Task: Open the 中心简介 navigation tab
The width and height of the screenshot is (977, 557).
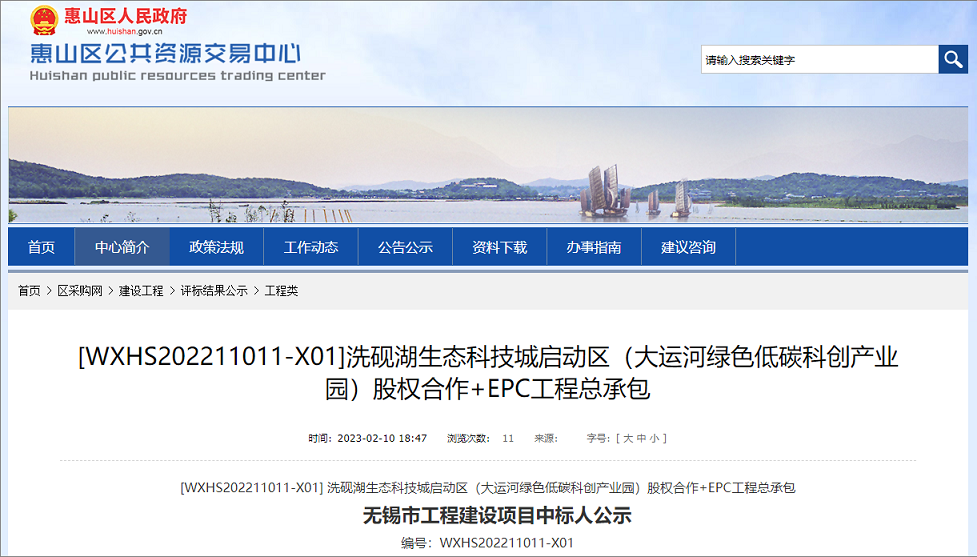Action: coord(122,247)
